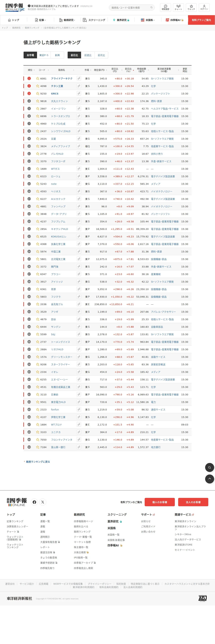The image size is (215, 644).
Task: Star the 9250 GRCS row
Action: click(38, 93)
